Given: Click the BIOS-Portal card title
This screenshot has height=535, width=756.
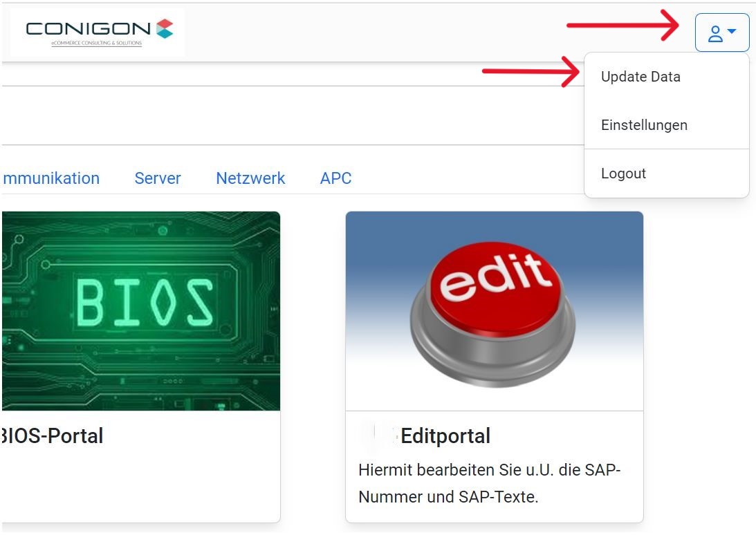Looking at the screenshot, I should tap(53, 435).
